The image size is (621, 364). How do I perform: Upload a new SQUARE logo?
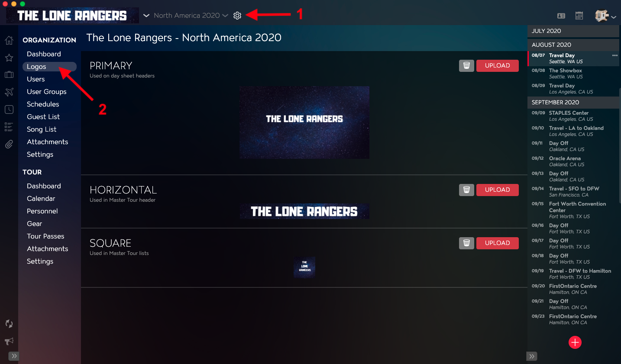(498, 243)
